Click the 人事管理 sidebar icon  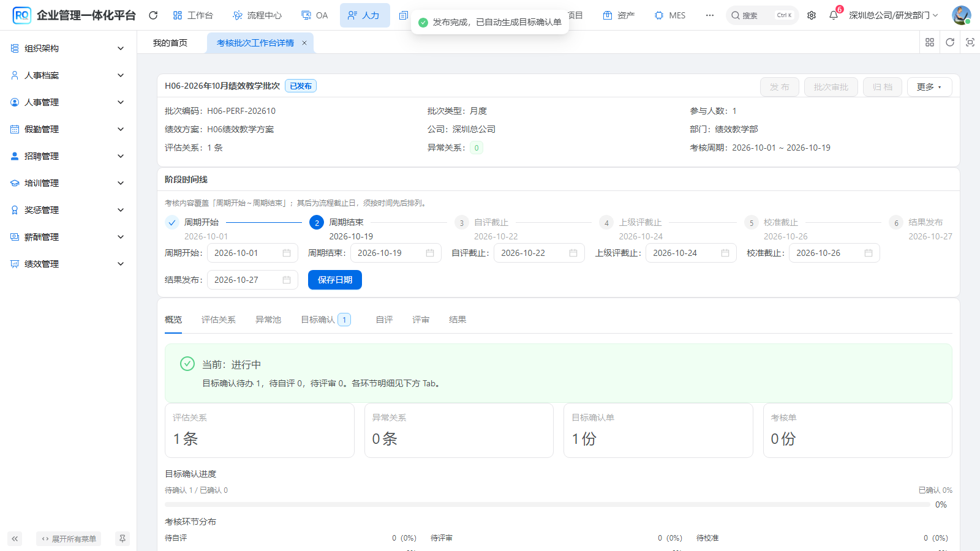[15, 102]
